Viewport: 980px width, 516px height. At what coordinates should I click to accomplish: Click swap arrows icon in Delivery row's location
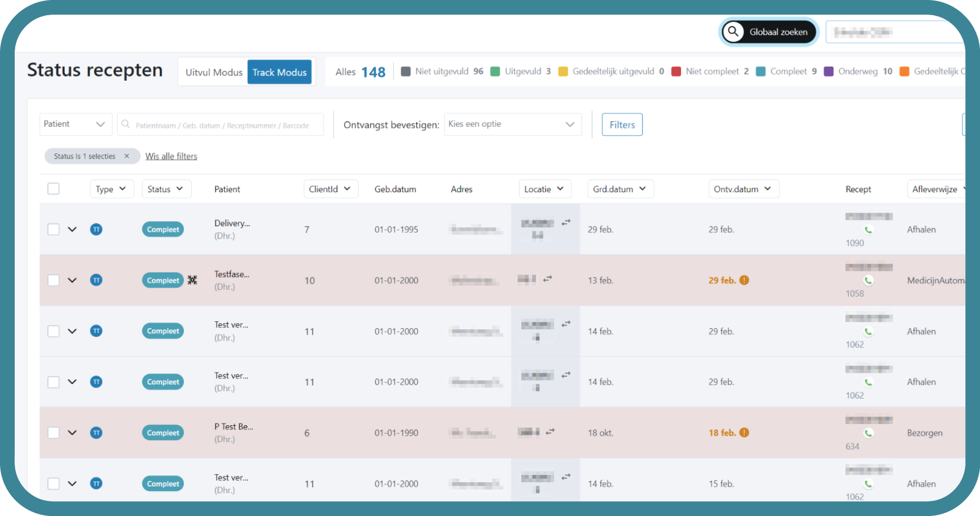pyautogui.click(x=566, y=222)
